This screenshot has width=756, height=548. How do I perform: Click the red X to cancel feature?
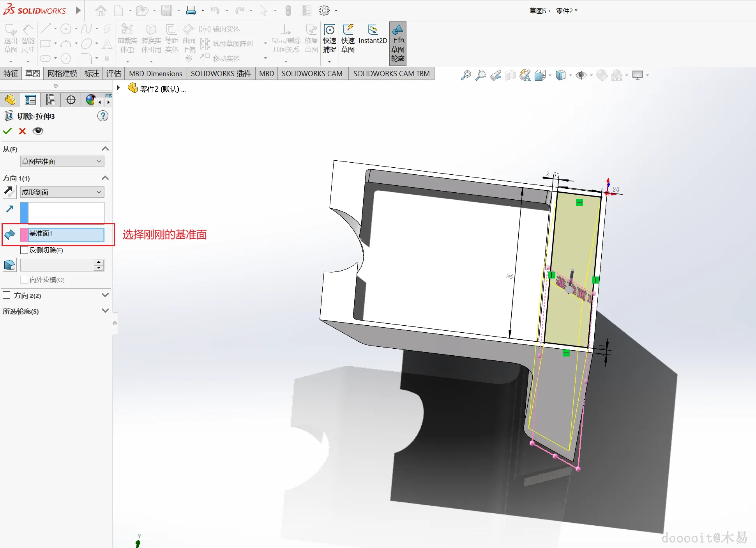tap(22, 131)
